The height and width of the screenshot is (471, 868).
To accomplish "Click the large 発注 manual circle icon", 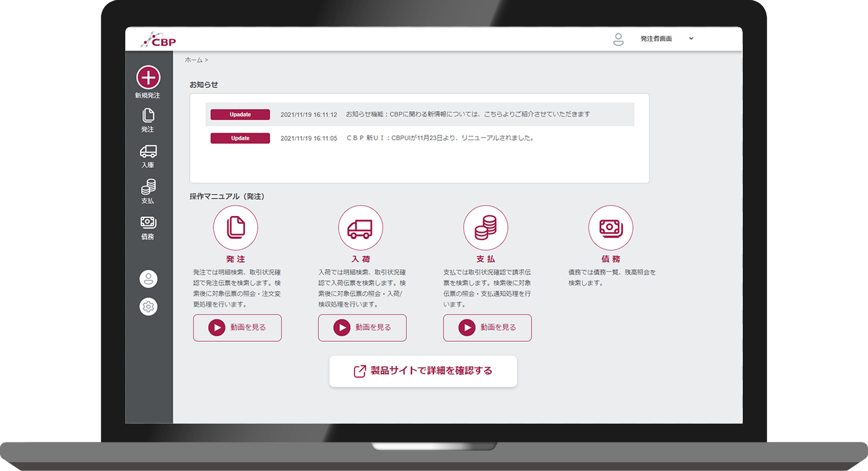I will (236, 228).
